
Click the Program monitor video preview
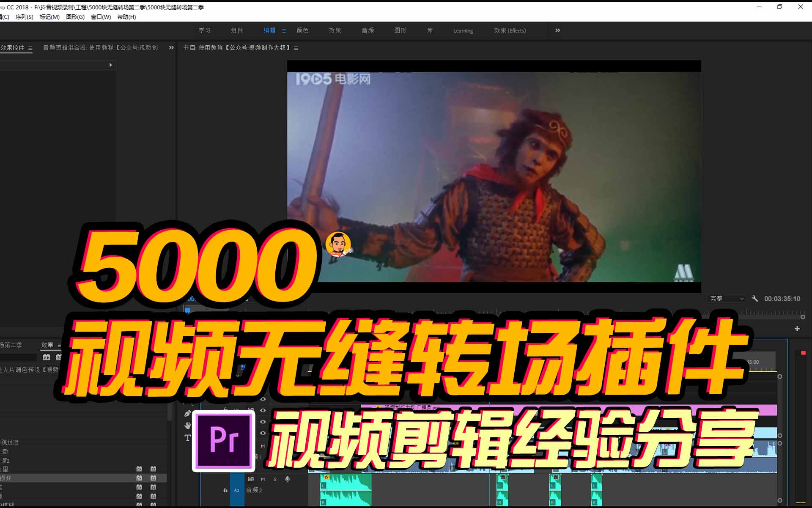pos(494,176)
